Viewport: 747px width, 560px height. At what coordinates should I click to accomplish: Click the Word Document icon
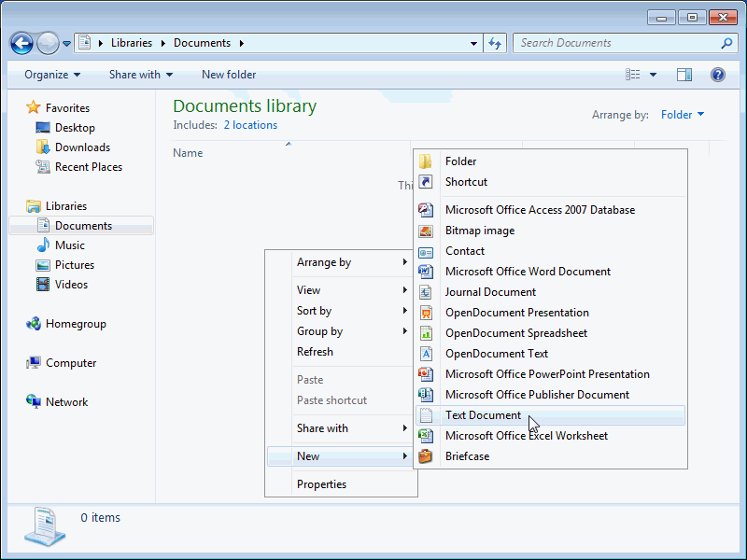426,272
